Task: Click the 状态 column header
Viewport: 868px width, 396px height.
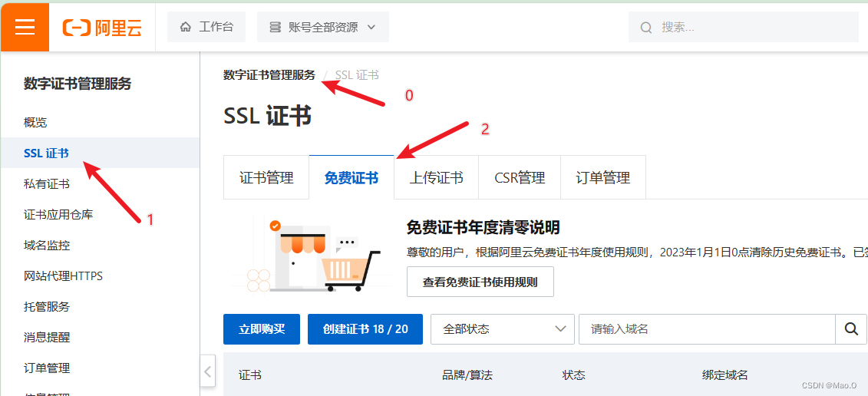Action: click(573, 375)
